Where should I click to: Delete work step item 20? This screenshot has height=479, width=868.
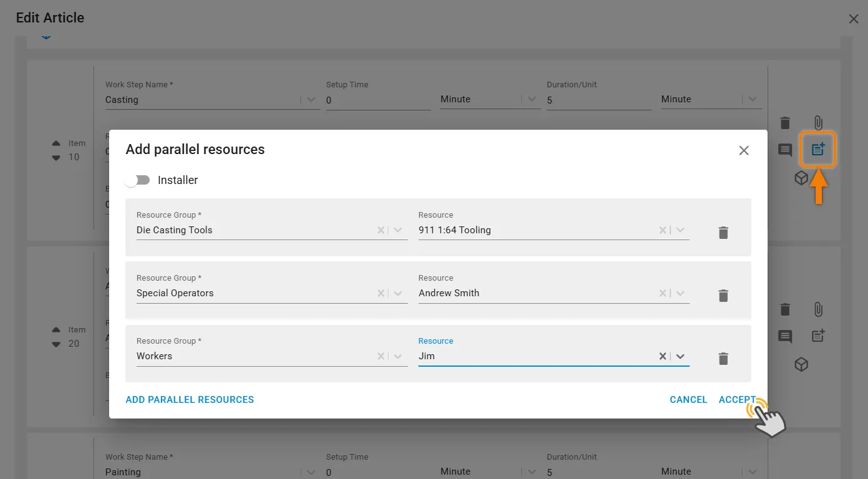point(785,309)
